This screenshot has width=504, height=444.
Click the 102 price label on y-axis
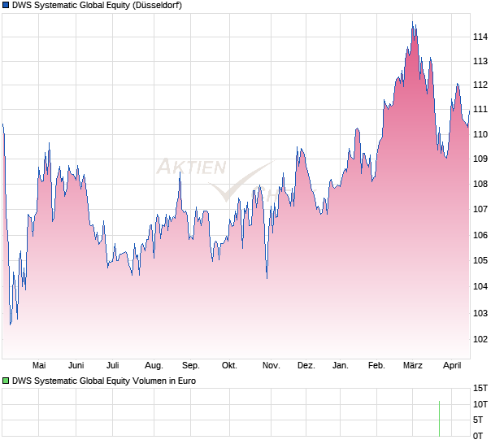point(480,339)
